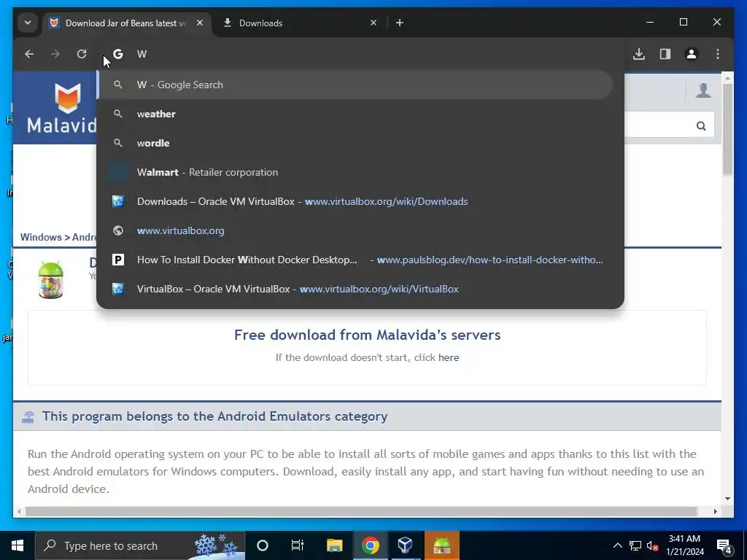This screenshot has height=560, width=747.
Task: Click the Chrome taskbar icon
Action: point(370,545)
